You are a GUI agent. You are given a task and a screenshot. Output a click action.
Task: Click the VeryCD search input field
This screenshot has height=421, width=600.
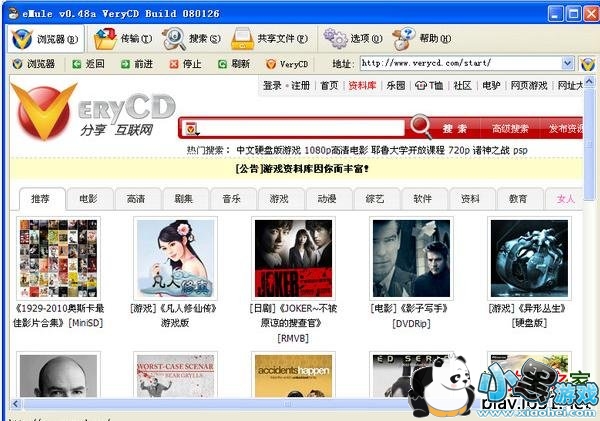[x=302, y=128]
